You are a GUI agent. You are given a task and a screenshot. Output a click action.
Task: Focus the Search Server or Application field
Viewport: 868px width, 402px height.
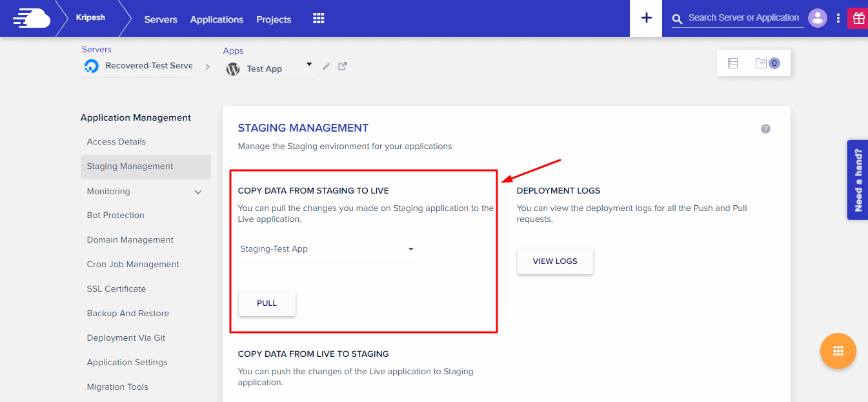click(x=743, y=18)
